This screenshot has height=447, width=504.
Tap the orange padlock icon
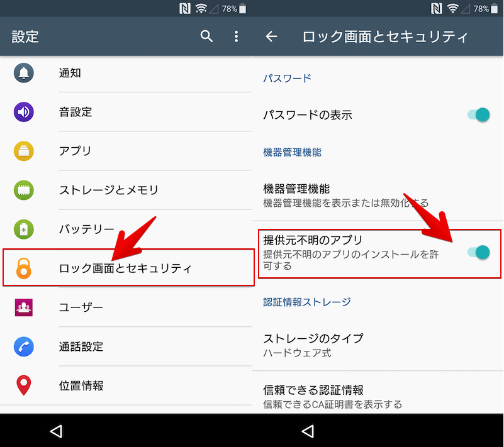[x=24, y=268]
